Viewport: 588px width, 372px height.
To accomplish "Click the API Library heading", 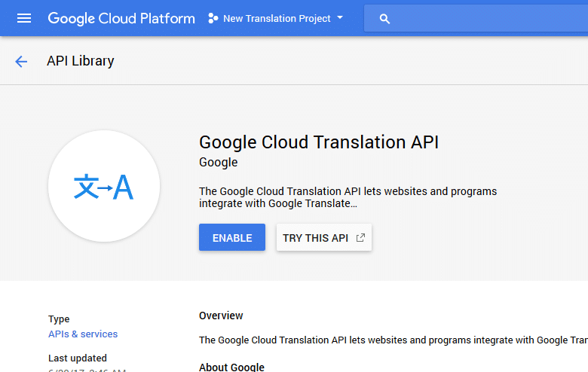I will pyautogui.click(x=80, y=61).
